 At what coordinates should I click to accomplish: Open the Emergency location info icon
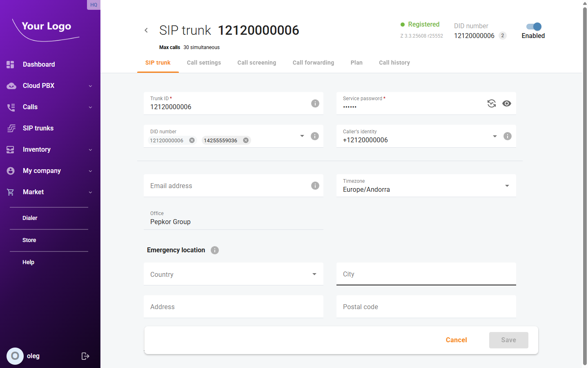(215, 250)
